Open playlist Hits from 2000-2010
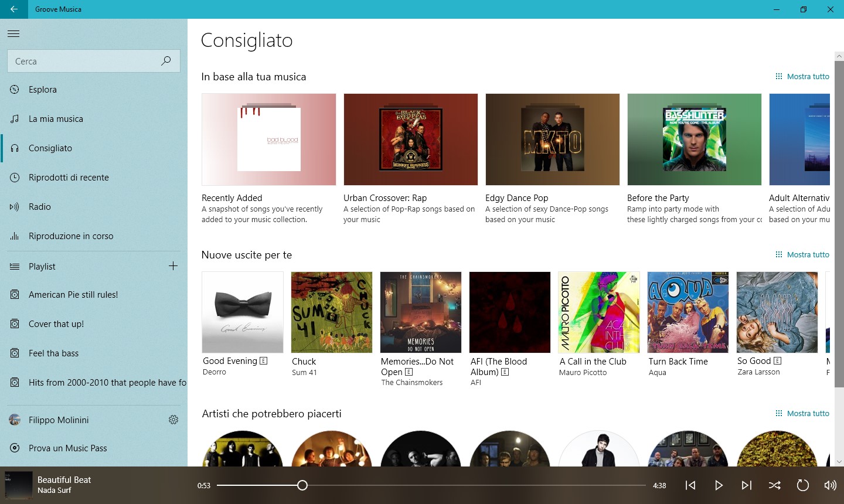 point(94,383)
